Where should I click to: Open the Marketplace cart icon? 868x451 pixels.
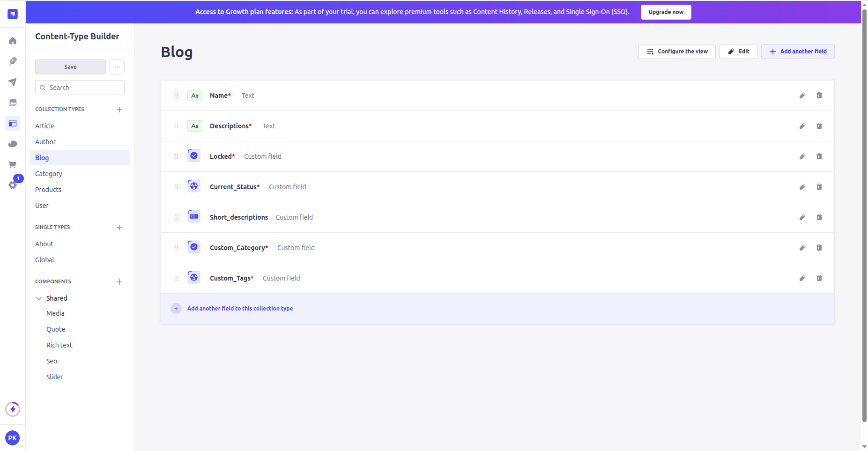[x=13, y=164]
